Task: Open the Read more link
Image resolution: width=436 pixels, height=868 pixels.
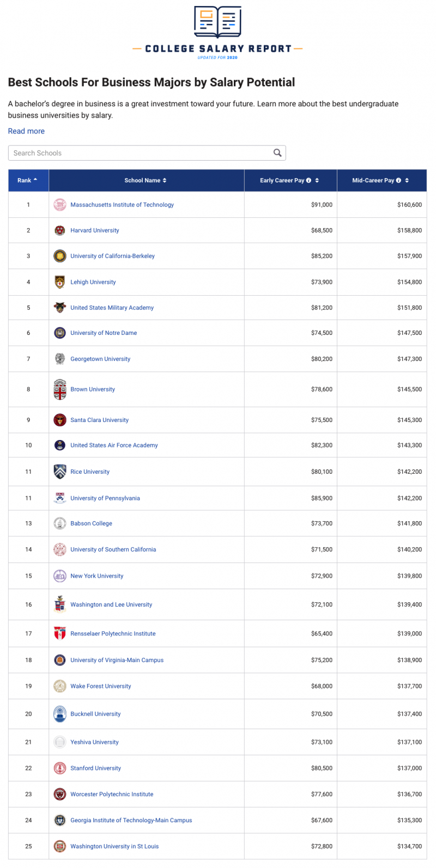Action: click(26, 131)
